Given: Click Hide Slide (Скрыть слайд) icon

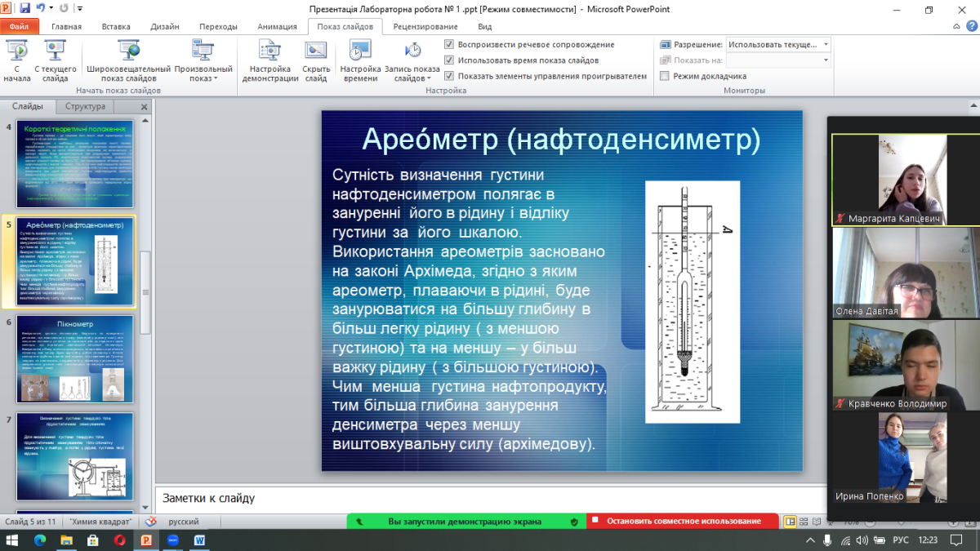Looking at the screenshot, I should pos(316,60).
